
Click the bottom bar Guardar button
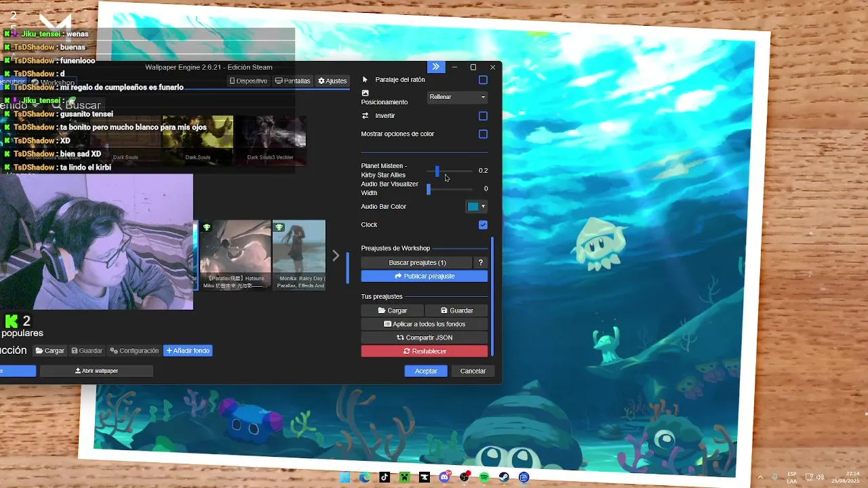[x=87, y=350]
